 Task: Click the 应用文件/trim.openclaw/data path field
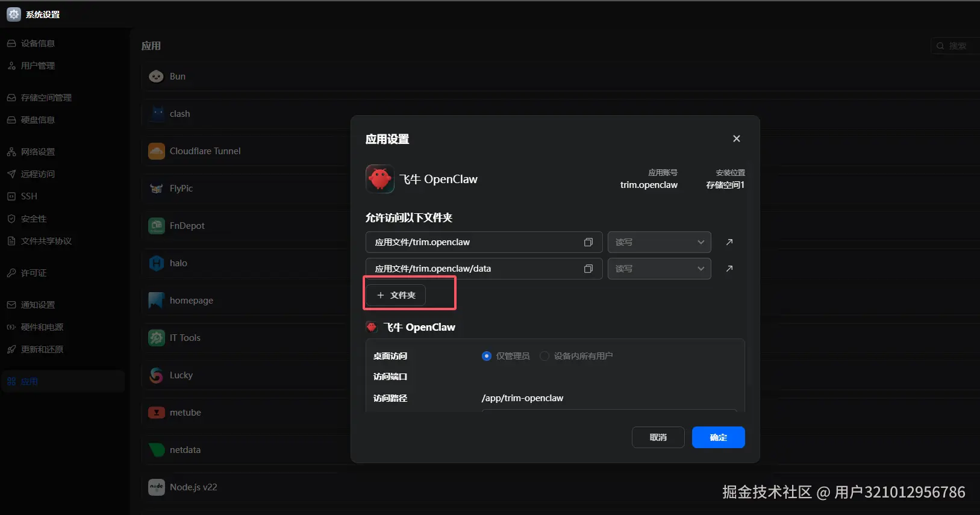(484, 269)
